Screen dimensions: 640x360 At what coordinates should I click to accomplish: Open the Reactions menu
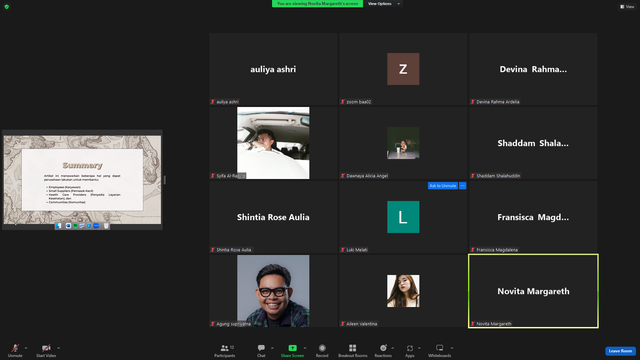[x=383, y=350]
